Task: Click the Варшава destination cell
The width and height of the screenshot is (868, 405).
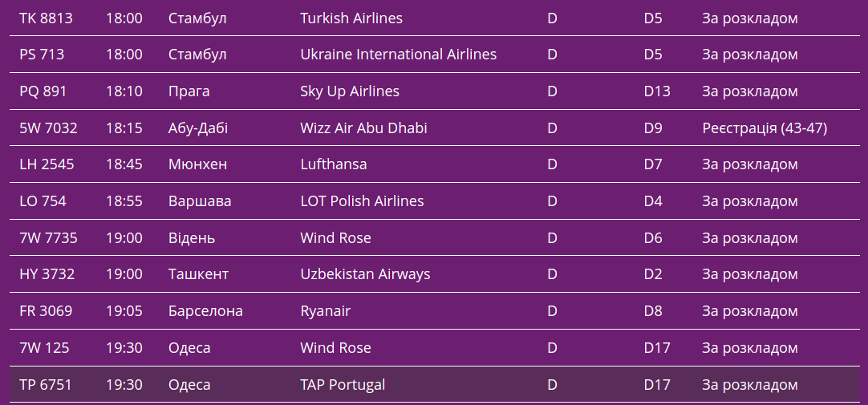Action: click(x=200, y=201)
